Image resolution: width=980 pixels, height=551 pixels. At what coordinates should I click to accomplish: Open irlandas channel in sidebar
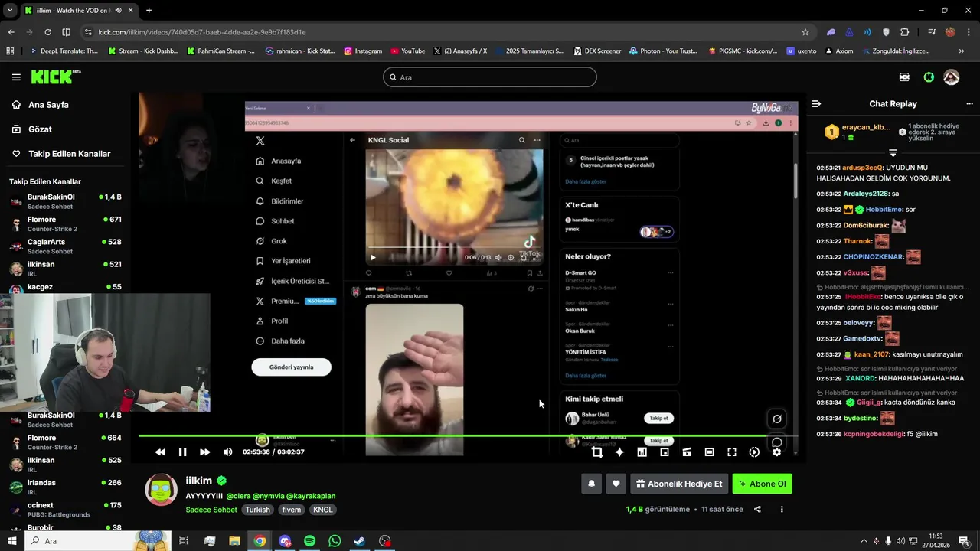pyautogui.click(x=65, y=487)
